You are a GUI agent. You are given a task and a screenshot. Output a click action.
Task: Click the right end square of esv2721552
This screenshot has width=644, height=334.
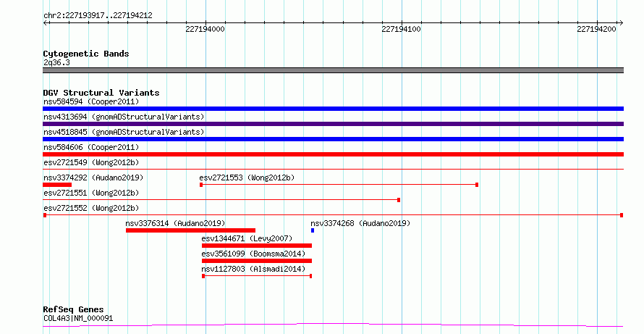(x=622, y=215)
